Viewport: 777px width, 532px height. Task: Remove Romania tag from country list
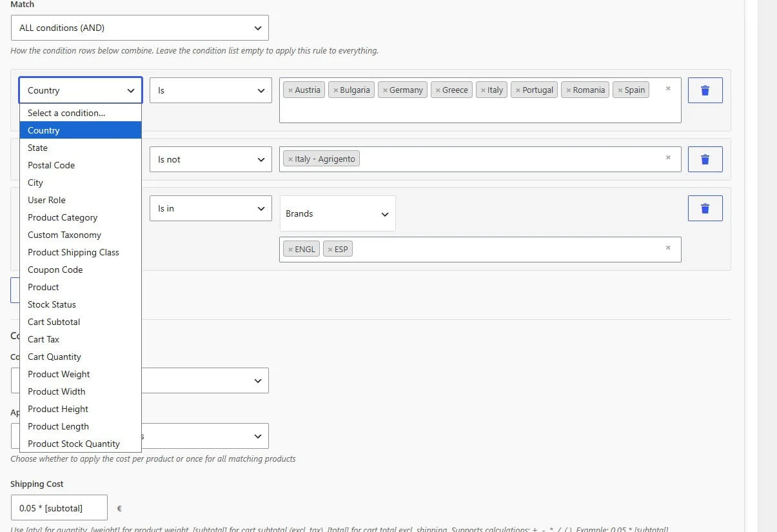point(568,90)
